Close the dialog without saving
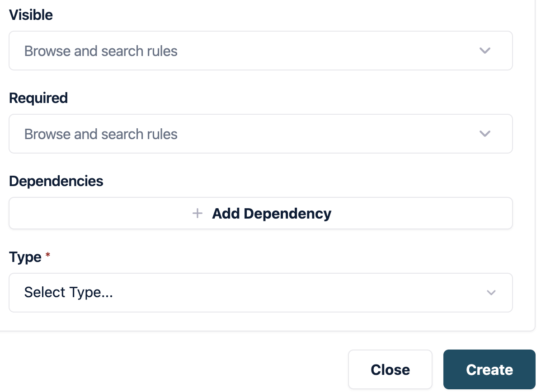The height and width of the screenshot is (392, 541). point(390,369)
